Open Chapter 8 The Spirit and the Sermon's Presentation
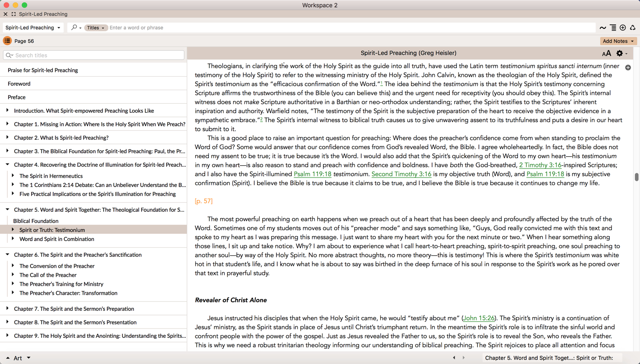 pyautogui.click(x=75, y=323)
